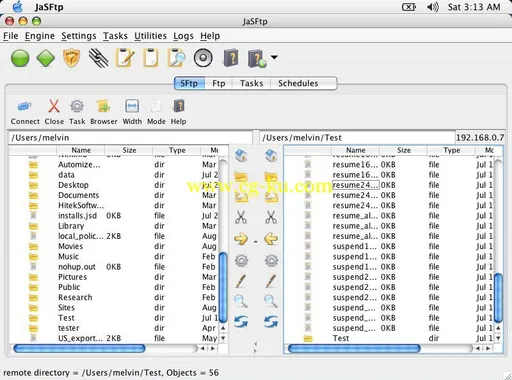Screen dimensions: 512x380
Task: Click the macOS volume icon in menu bar
Action: pos(433,7)
